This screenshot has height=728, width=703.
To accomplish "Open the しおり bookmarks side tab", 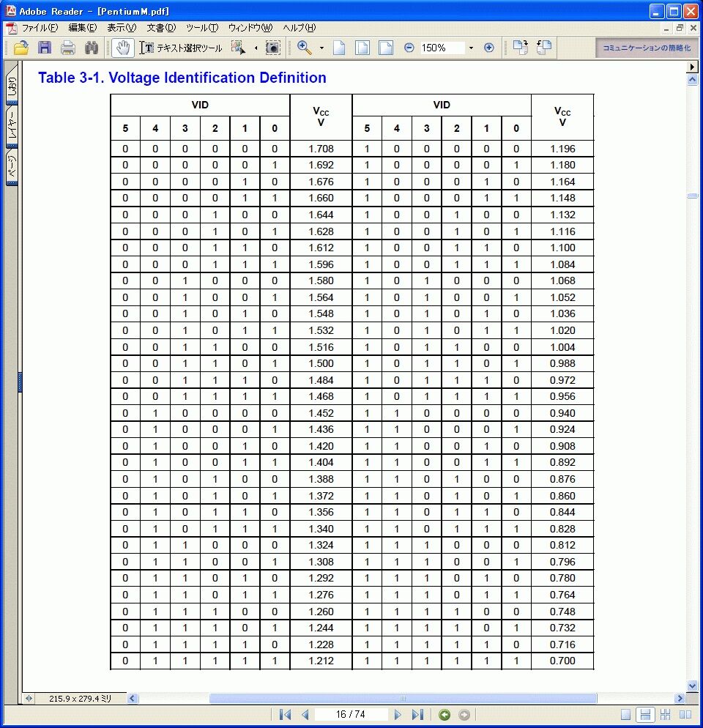I will 12,86.
